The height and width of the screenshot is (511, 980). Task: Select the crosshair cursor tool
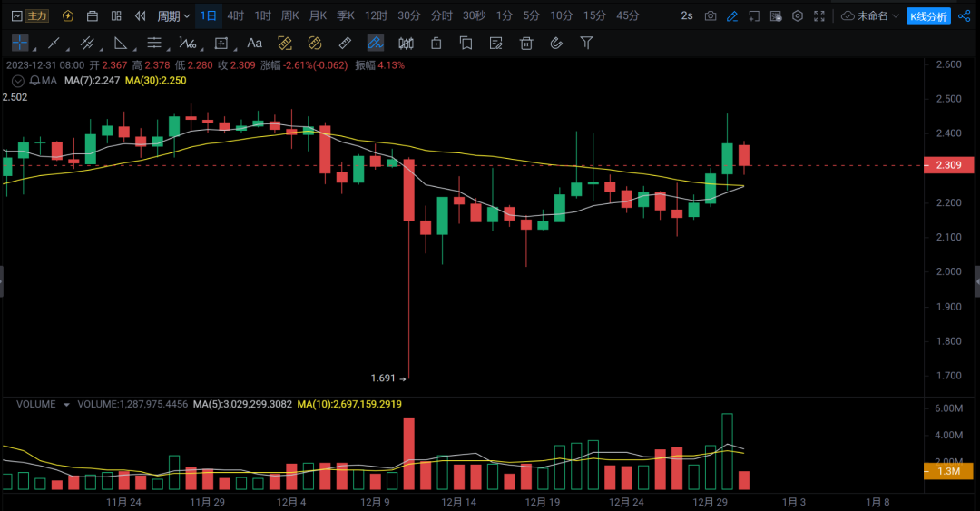point(20,43)
